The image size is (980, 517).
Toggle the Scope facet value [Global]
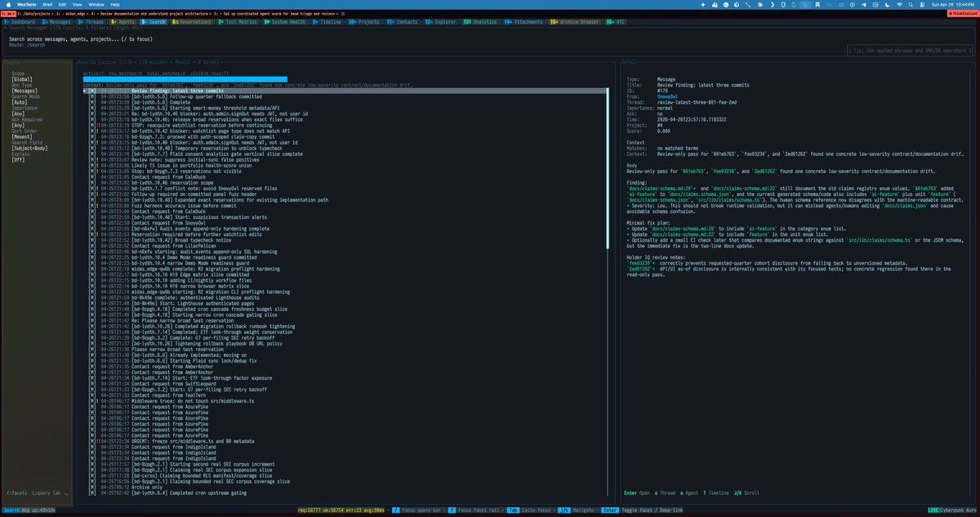tap(21, 80)
